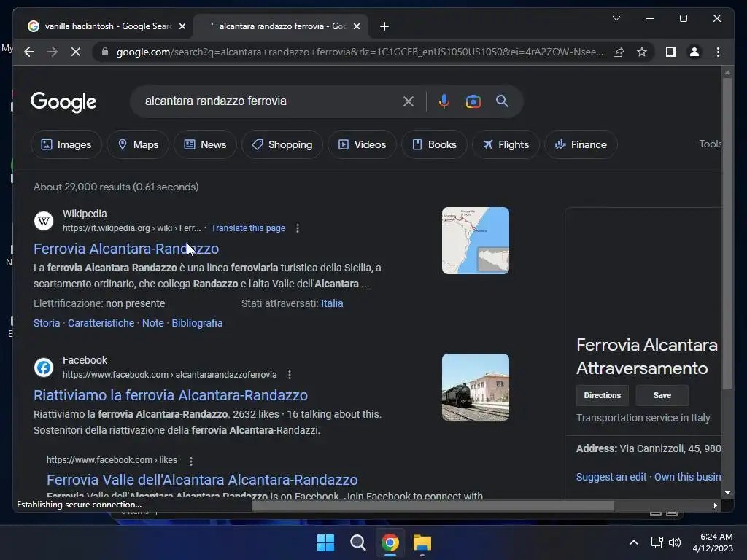
Task: Click the scroll down arrow
Action: (727, 493)
